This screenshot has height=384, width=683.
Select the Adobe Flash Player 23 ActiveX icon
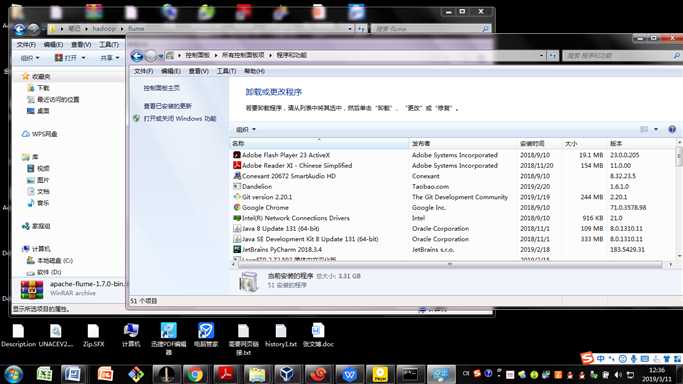237,155
